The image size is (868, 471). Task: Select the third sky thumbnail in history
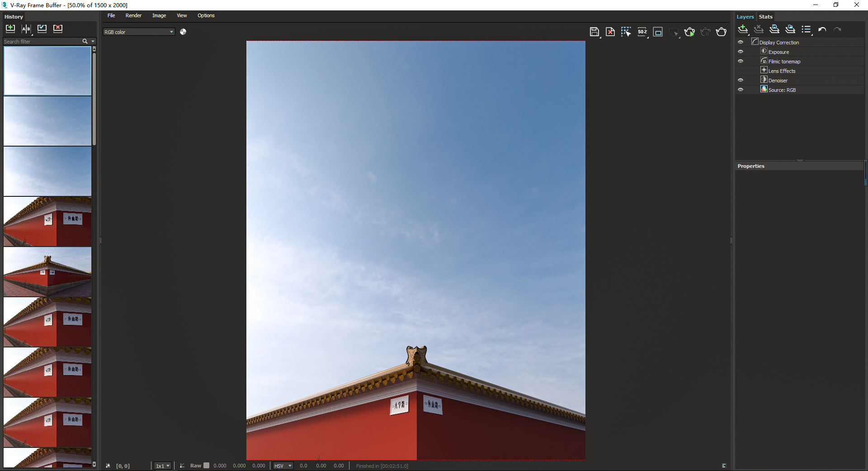point(47,171)
